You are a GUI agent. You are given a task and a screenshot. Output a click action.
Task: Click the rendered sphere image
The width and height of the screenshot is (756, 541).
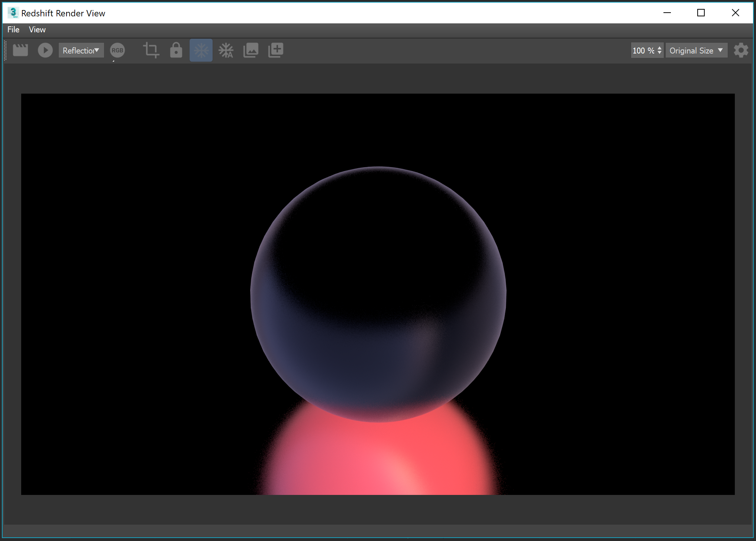pos(378,294)
